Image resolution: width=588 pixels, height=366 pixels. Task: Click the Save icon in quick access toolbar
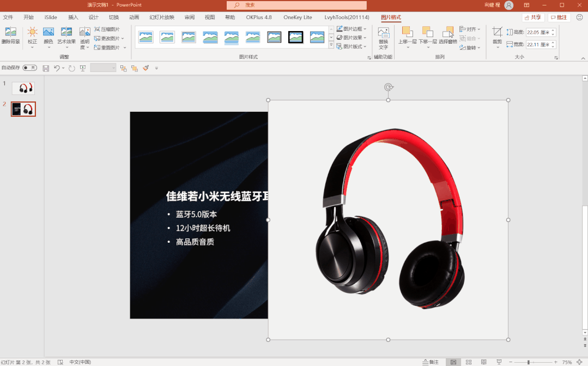tap(46, 68)
